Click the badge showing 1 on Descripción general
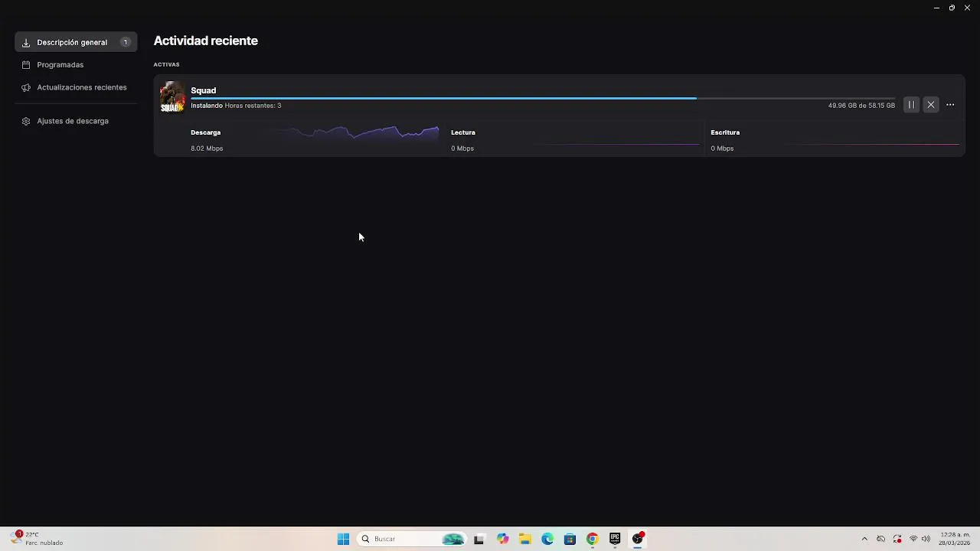This screenshot has height=551, width=980. pos(125,42)
